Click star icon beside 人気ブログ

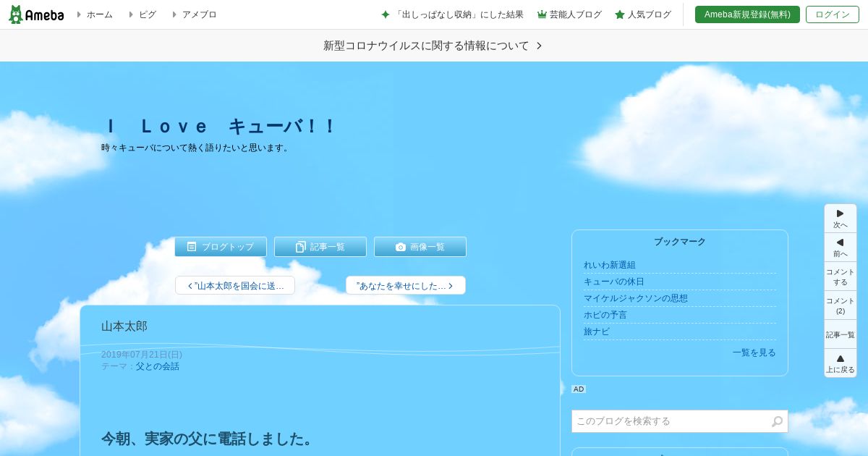(x=620, y=14)
